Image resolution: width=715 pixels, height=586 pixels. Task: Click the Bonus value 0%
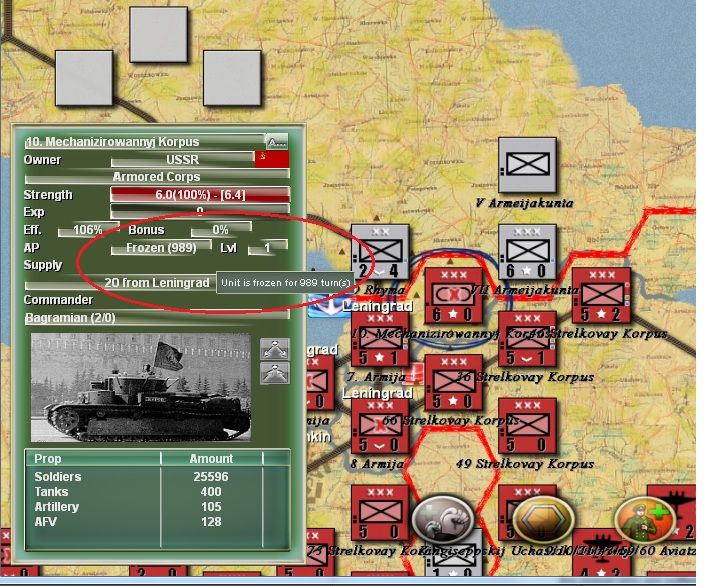point(221,230)
